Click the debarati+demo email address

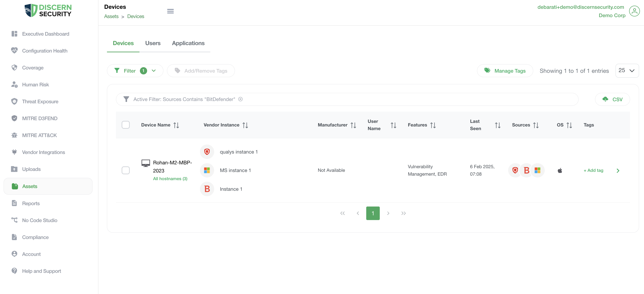(581, 7)
